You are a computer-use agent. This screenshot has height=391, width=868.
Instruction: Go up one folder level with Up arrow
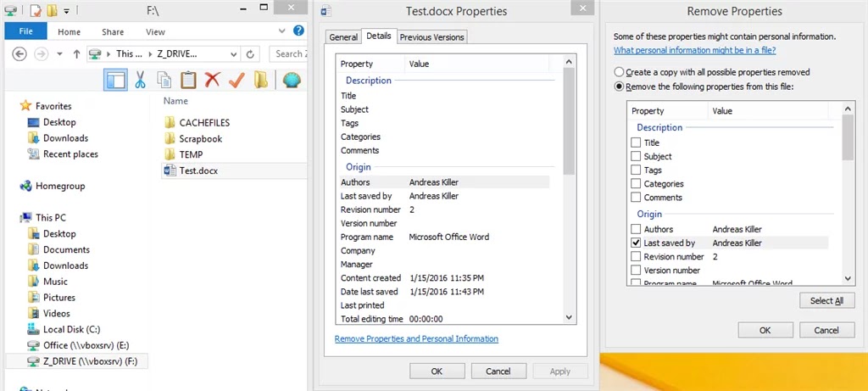click(x=76, y=53)
